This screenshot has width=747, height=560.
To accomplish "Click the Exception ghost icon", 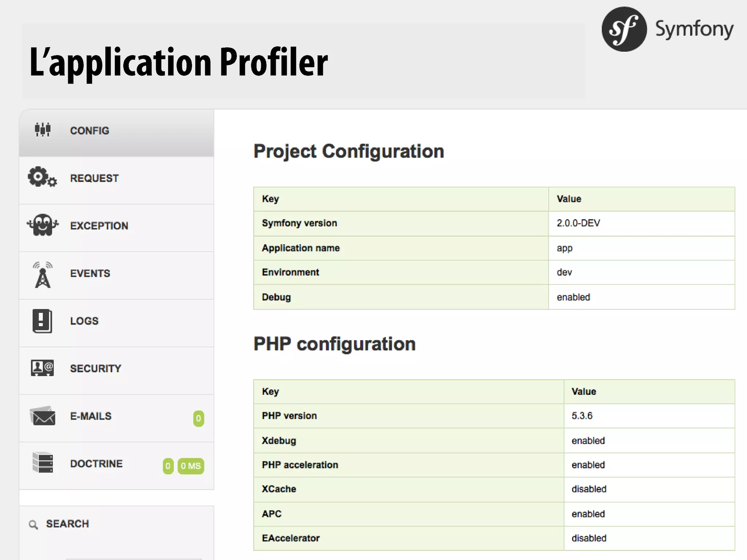I will click(43, 225).
